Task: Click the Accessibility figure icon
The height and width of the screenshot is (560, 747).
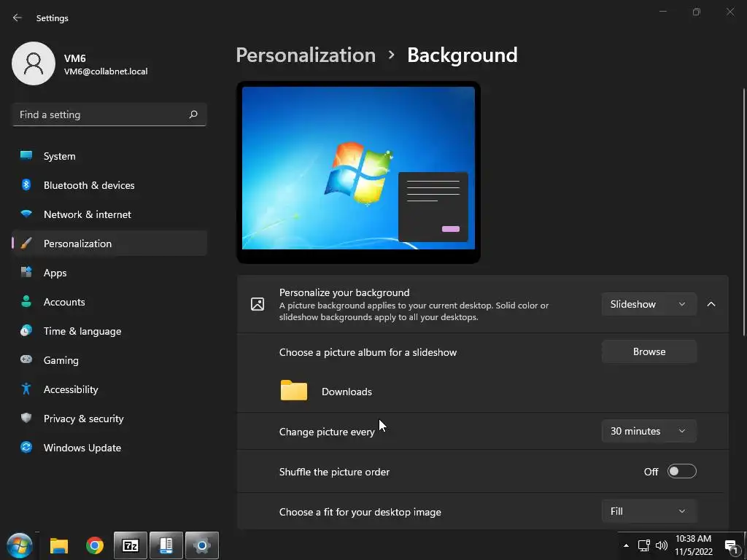Action: coord(26,389)
